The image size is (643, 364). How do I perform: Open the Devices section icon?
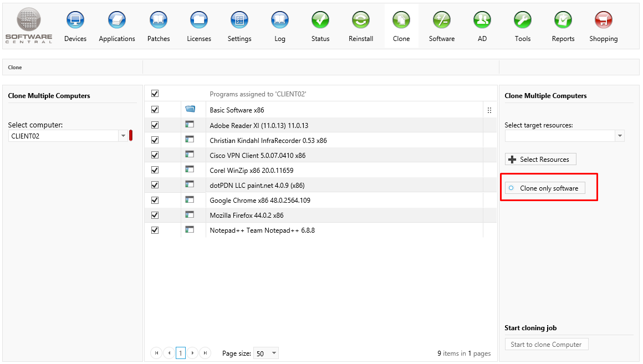[75, 20]
